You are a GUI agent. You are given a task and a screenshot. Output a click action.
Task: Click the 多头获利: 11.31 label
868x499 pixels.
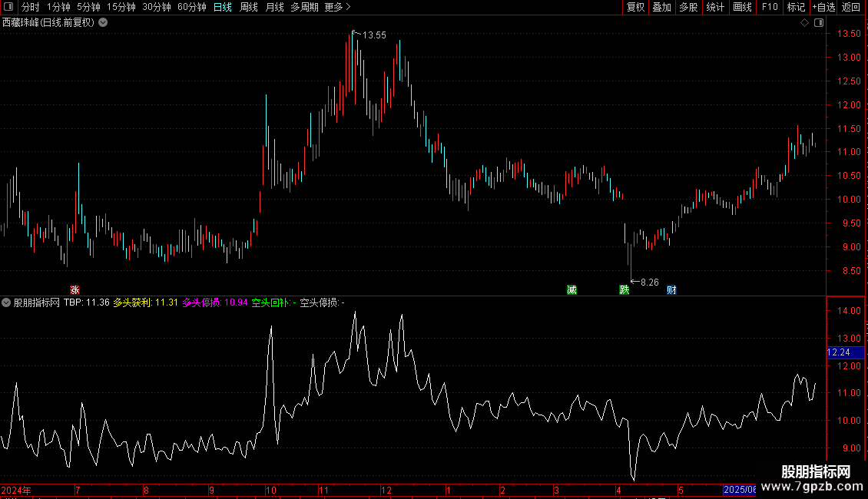[146, 302]
